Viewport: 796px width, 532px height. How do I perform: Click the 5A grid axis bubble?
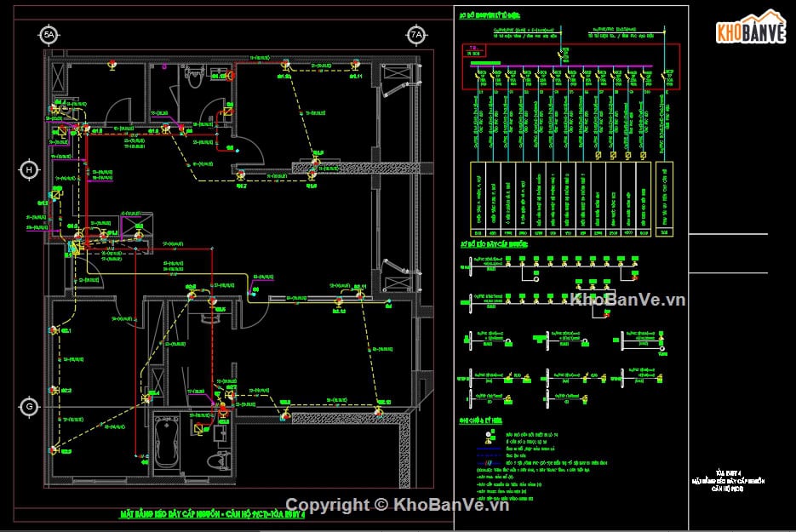tap(49, 35)
